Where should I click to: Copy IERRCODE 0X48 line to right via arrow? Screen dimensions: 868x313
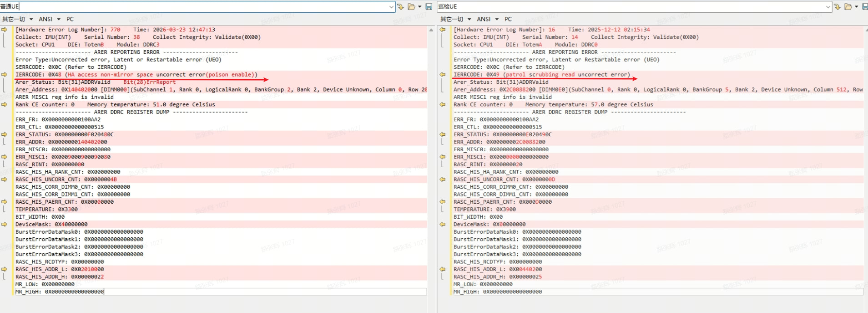click(5, 75)
